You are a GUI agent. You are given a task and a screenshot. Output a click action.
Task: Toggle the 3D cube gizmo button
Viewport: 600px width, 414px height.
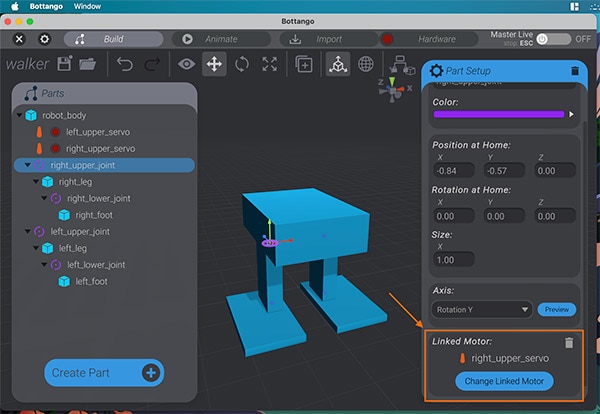click(x=337, y=64)
